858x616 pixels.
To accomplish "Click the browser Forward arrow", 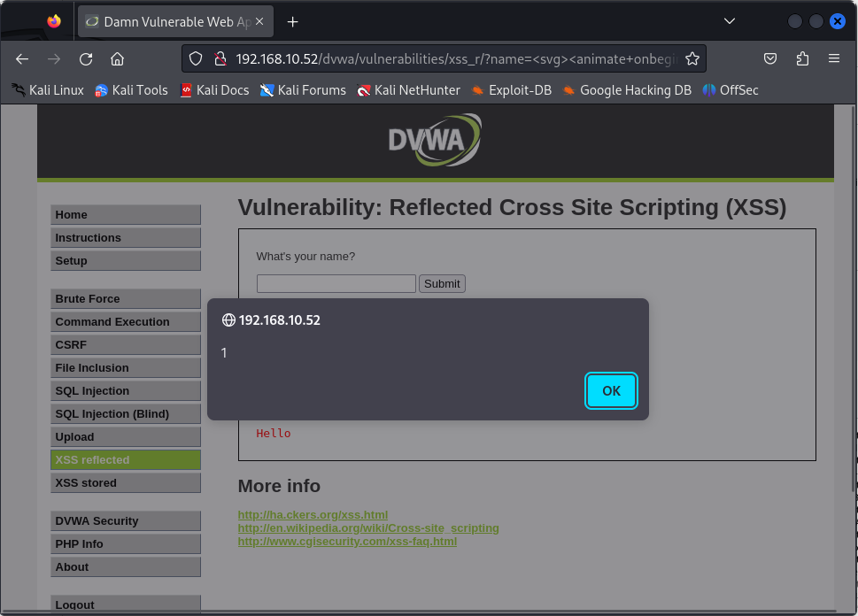I will (54, 59).
